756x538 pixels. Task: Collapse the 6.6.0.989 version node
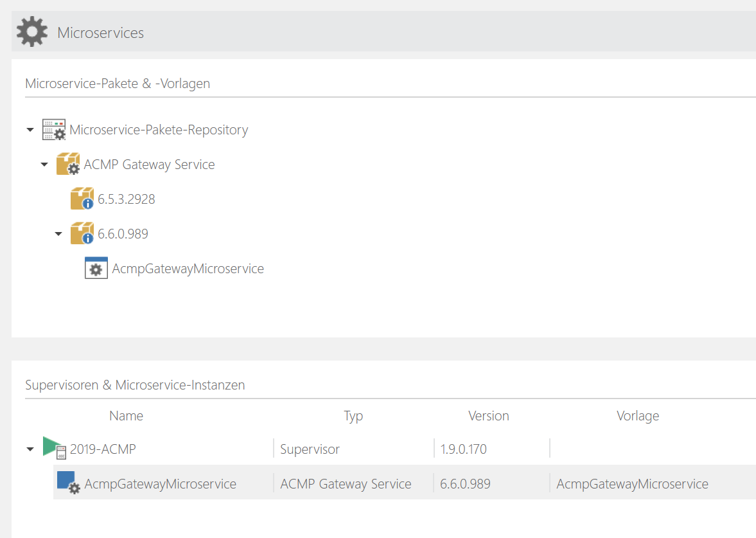[x=58, y=235]
